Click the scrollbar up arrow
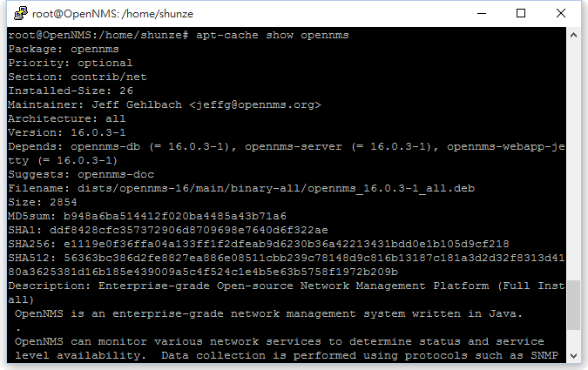Screen dimensions: 588x370 (x=573, y=35)
